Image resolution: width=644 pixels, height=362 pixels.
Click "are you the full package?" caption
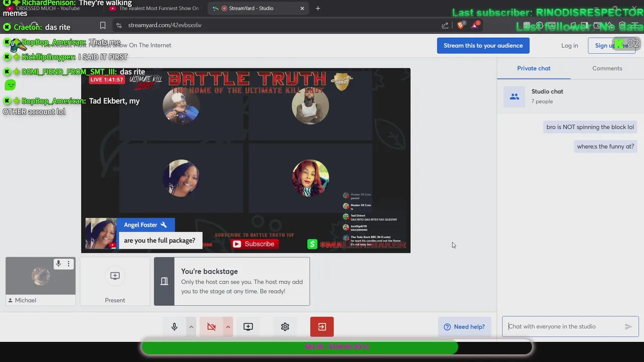[159, 240]
